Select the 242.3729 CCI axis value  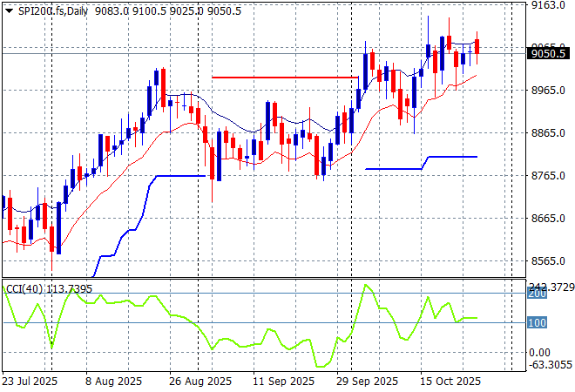551,287
